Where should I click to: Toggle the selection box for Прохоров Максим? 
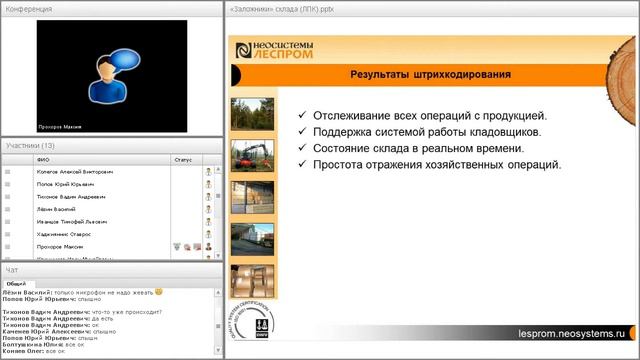pyautogui.click(x=7, y=247)
